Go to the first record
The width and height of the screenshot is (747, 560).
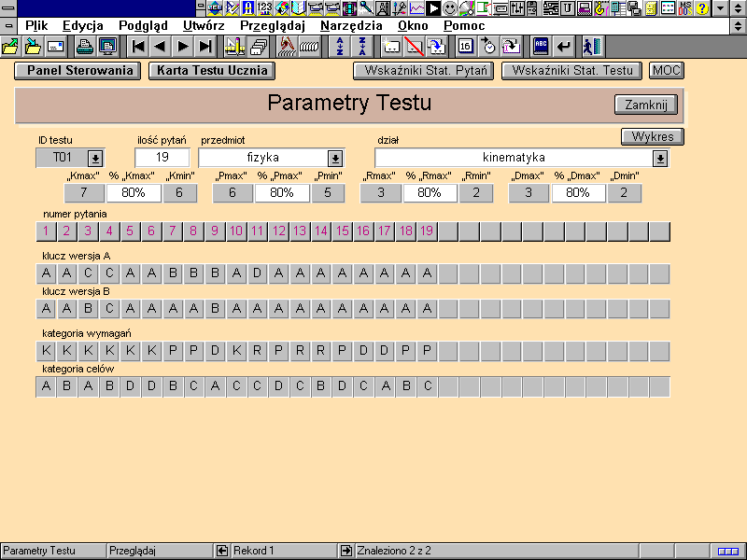[x=137, y=46]
